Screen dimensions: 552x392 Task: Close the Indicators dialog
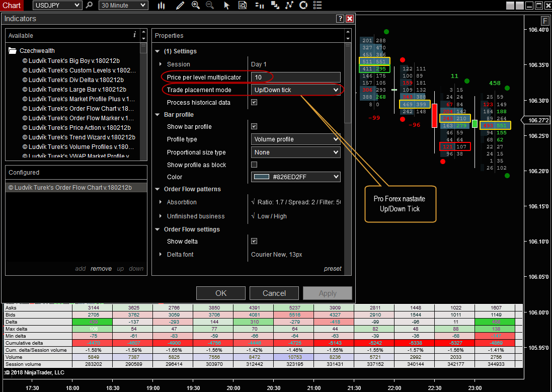tap(350, 19)
